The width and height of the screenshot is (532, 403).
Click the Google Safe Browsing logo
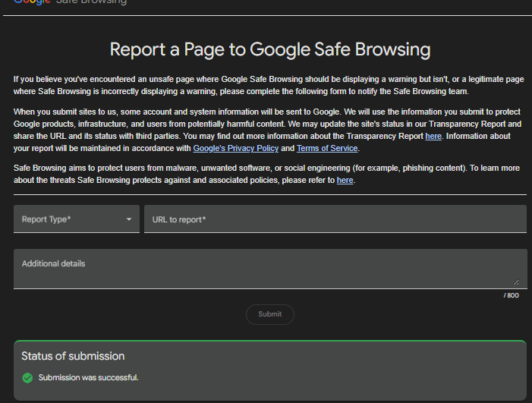(x=71, y=2)
